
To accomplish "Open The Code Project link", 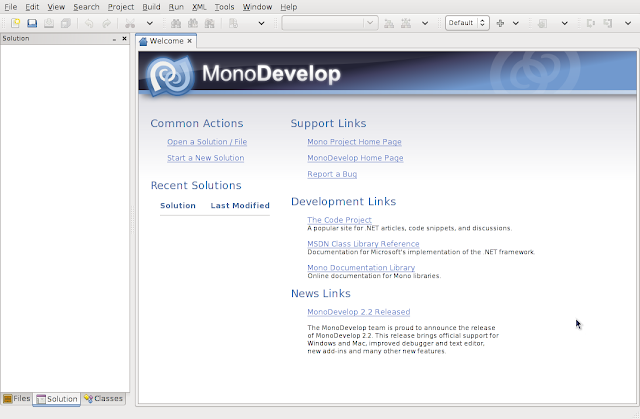I will [x=339, y=220].
